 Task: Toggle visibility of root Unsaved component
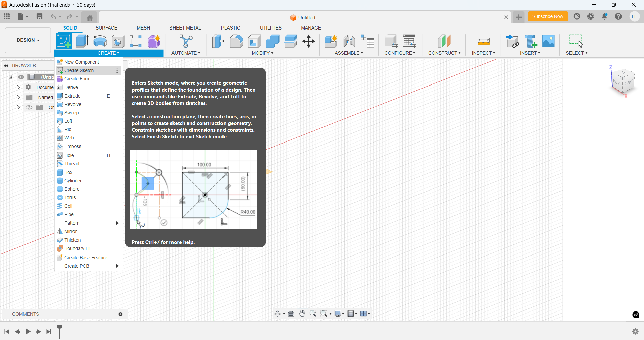coord(21,77)
